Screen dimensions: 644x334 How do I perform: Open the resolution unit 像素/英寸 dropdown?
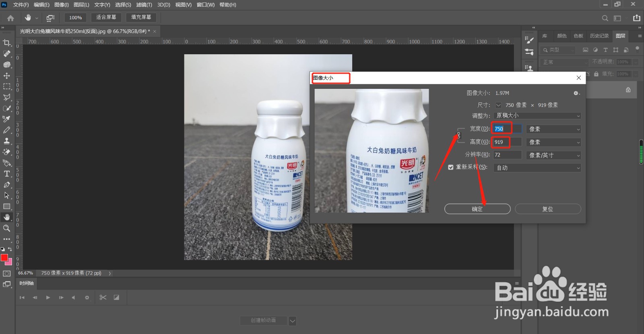554,155
